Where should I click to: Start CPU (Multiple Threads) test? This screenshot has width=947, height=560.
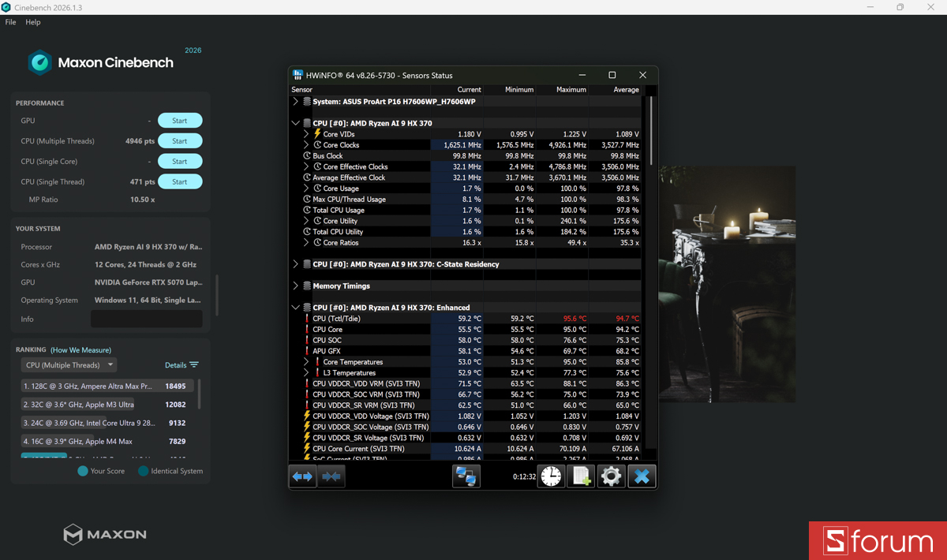click(180, 141)
